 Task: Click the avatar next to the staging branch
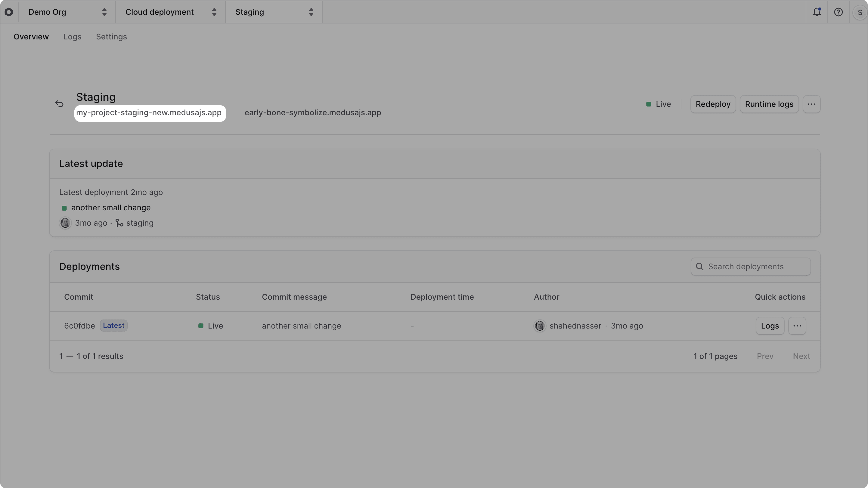click(x=65, y=223)
